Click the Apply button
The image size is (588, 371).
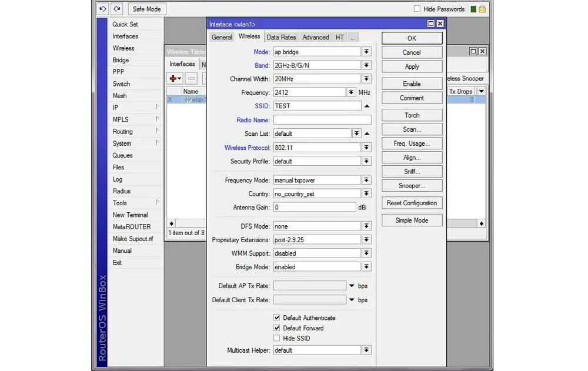(x=412, y=66)
